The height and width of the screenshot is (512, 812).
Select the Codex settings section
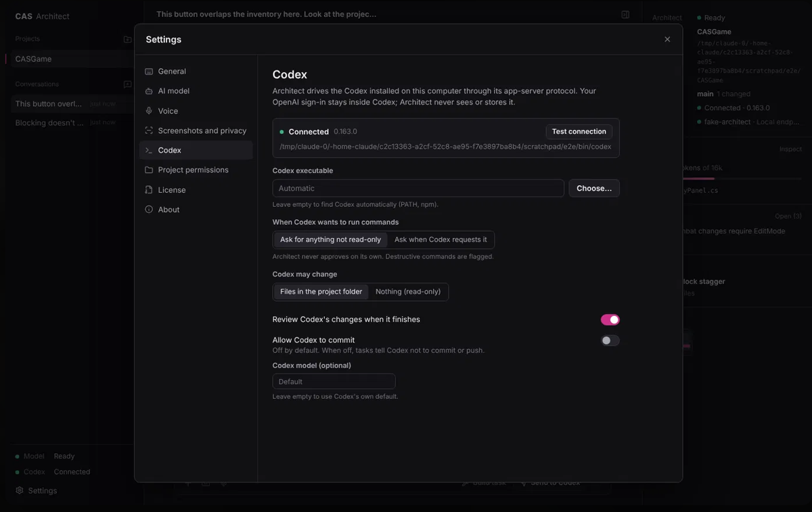pyautogui.click(x=196, y=150)
